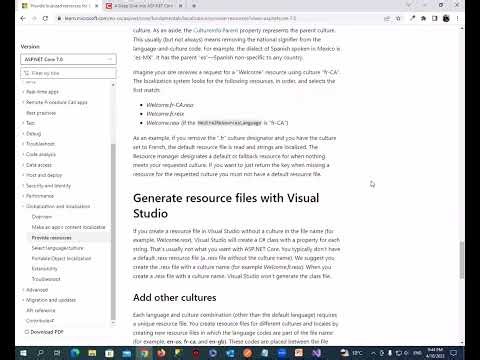Open Troubleshoot under Globalization
This screenshot has height=360, width=480.
(46, 279)
